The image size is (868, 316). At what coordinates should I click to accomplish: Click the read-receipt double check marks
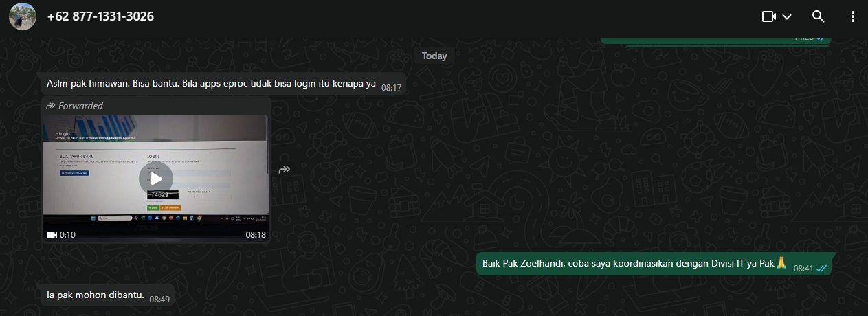(821, 268)
